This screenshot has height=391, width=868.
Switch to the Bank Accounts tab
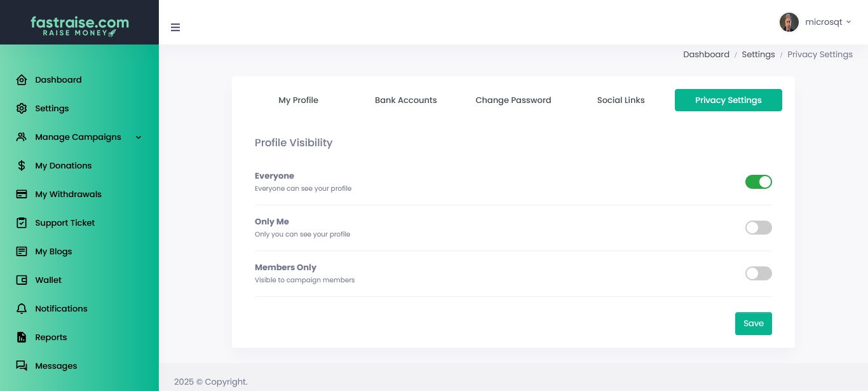click(405, 100)
